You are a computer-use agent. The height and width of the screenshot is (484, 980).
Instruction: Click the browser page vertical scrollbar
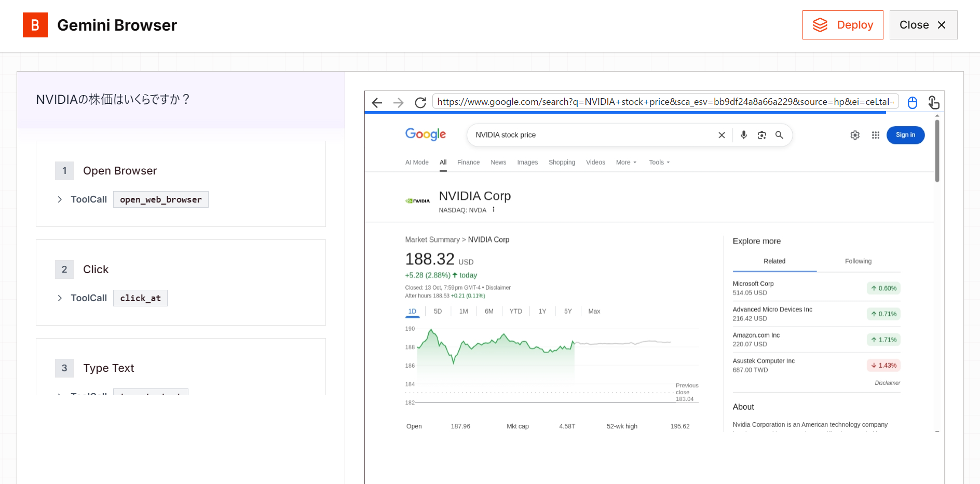click(x=937, y=151)
